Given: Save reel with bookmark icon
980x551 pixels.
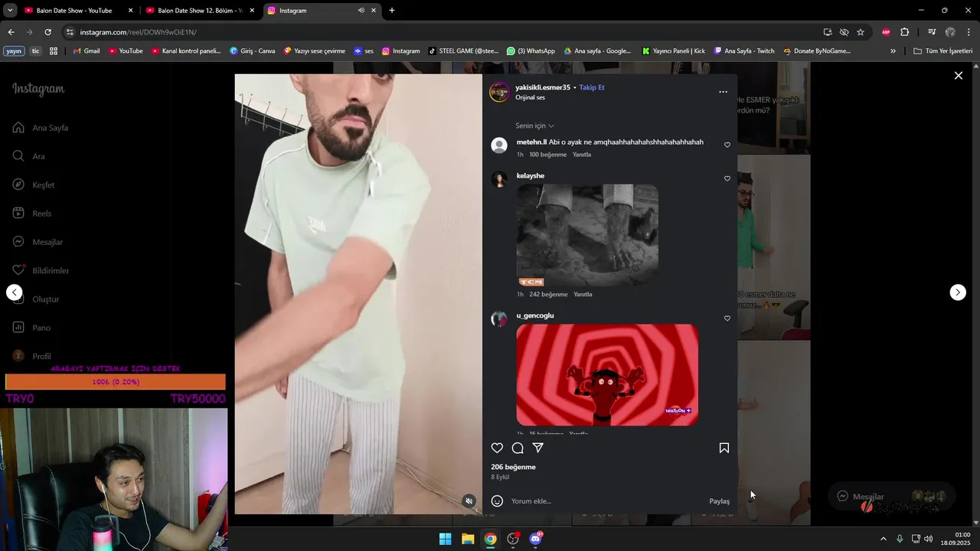Looking at the screenshot, I should pyautogui.click(x=724, y=448).
